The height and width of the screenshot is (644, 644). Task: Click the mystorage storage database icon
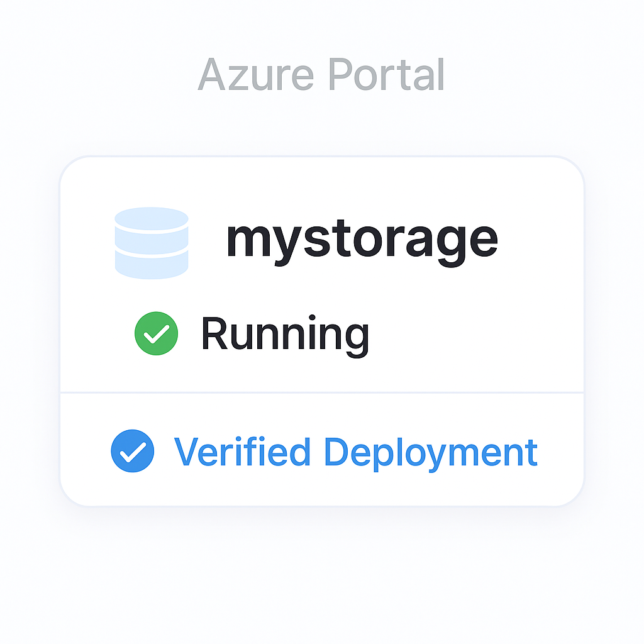(x=152, y=243)
